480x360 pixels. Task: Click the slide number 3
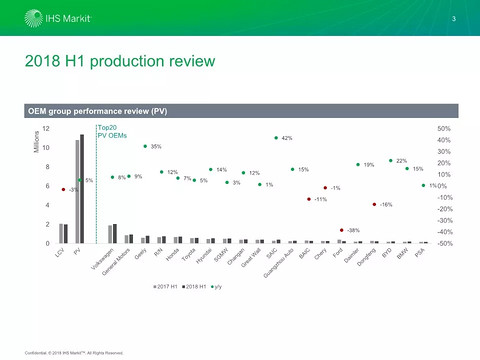454,19
